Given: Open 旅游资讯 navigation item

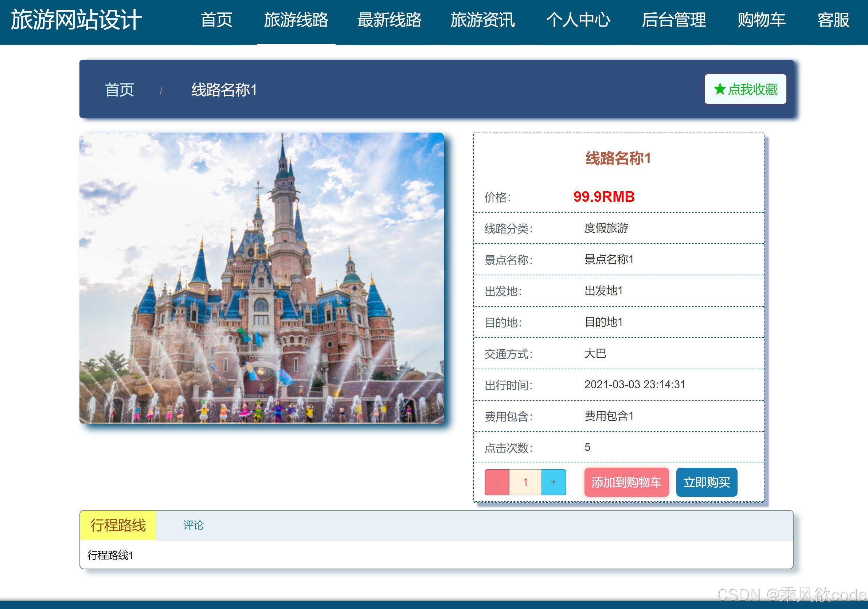Looking at the screenshot, I should 482,20.
